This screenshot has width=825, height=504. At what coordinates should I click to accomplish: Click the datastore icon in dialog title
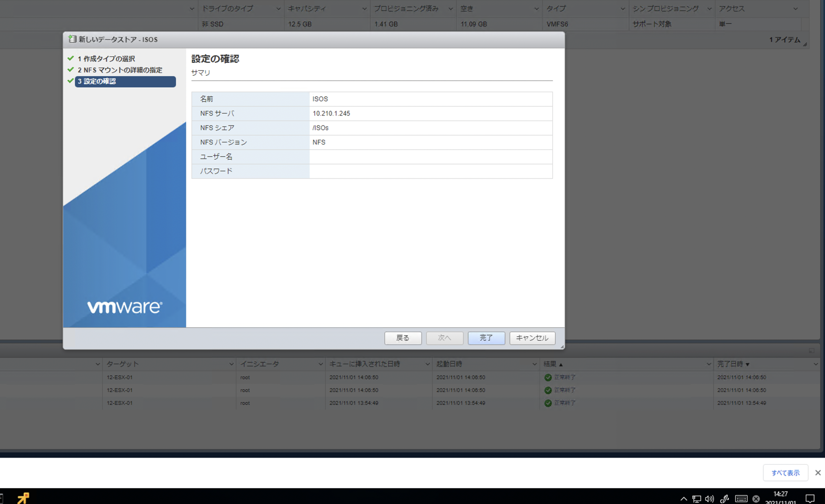(x=72, y=39)
